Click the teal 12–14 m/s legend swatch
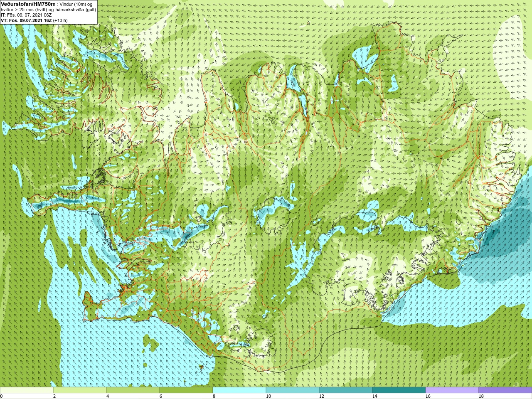 pyautogui.click(x=346, y=390)
